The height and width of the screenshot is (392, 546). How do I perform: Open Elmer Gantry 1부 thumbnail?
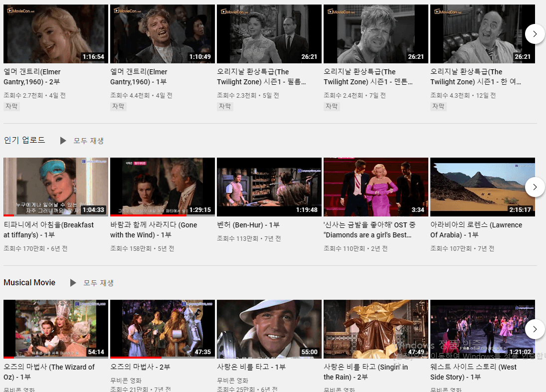coord(163,34)
